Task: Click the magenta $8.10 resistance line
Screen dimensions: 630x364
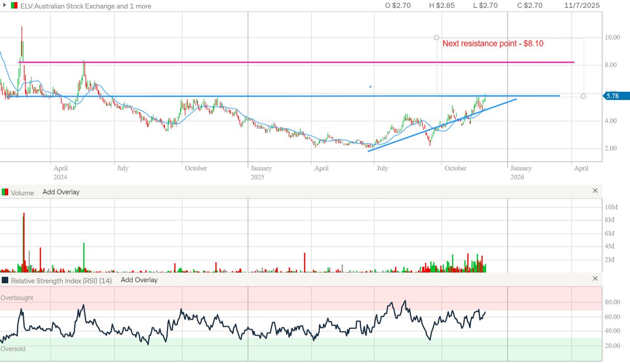Action: click(x=297, y=62)
